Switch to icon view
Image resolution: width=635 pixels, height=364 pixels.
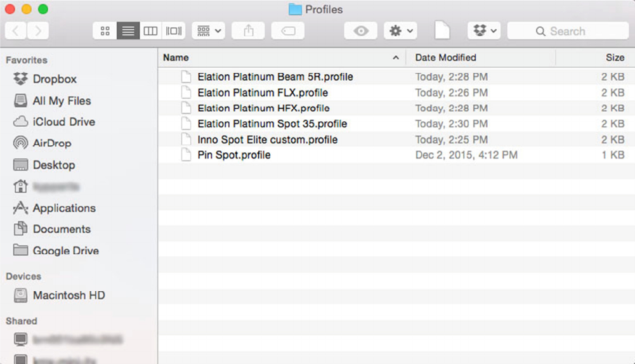coord(105,31)
